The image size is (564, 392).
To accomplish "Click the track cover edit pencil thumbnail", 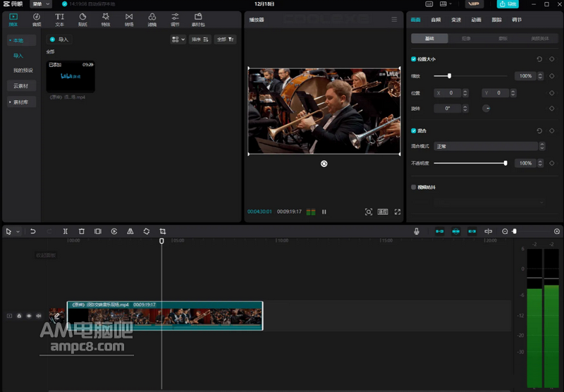I will pos(57,315).
